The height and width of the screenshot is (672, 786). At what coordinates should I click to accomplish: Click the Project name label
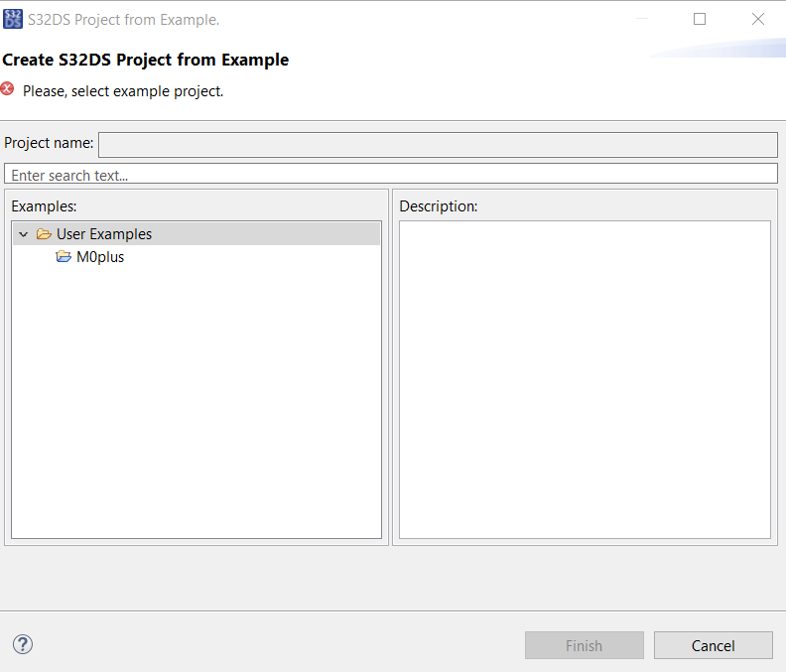coord(49,143)
